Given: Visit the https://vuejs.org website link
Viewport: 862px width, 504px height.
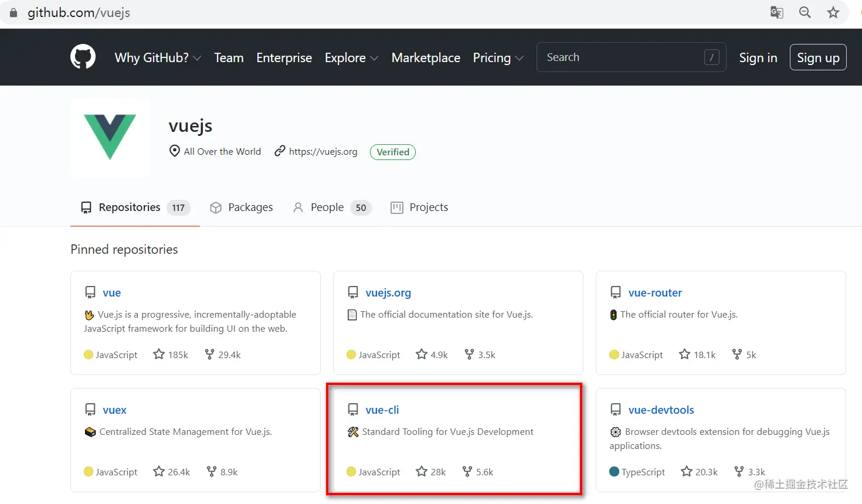Looking at the screenshot, I should tap(323, 151).
